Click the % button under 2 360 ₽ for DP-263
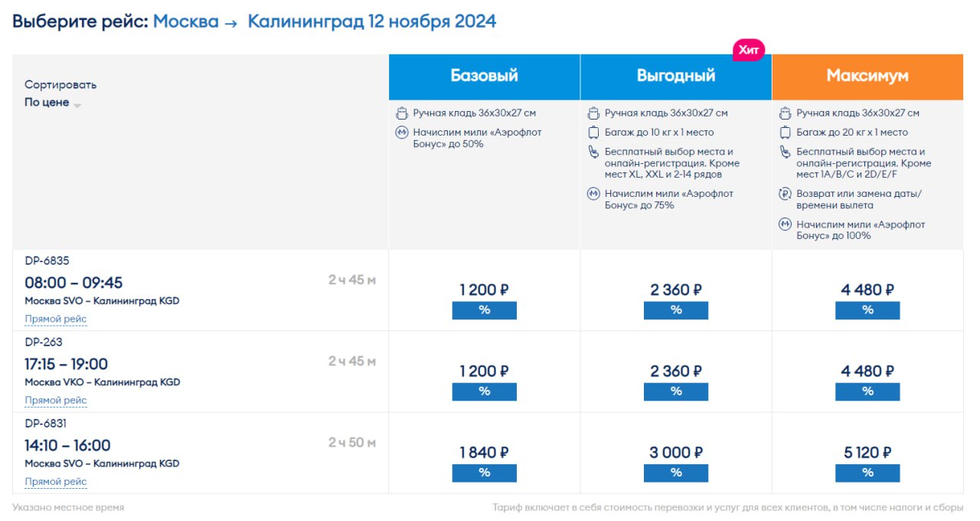This screenshot has height=521, width=980. click(x=676, y=392)
